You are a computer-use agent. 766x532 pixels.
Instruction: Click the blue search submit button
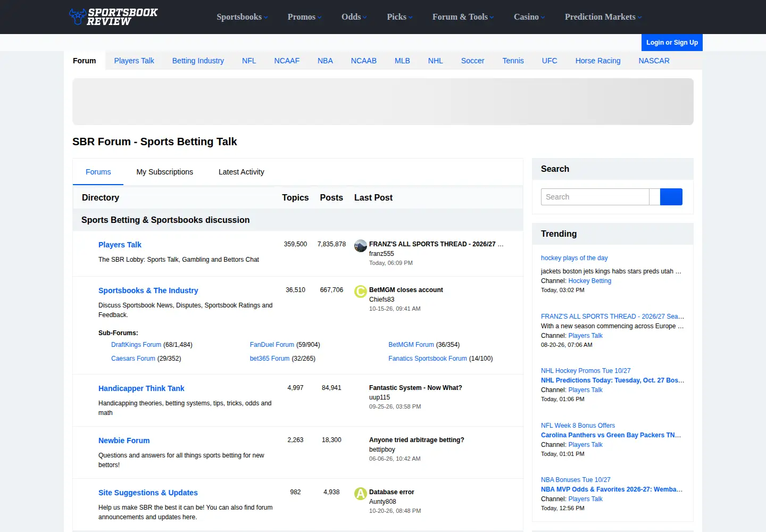point(671,197)
